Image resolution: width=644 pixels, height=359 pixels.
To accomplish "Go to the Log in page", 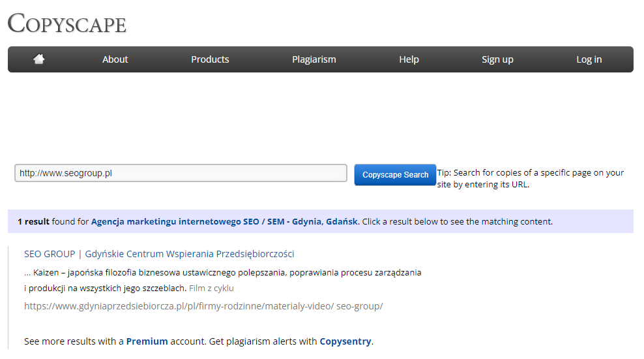I will coord(589,59).
